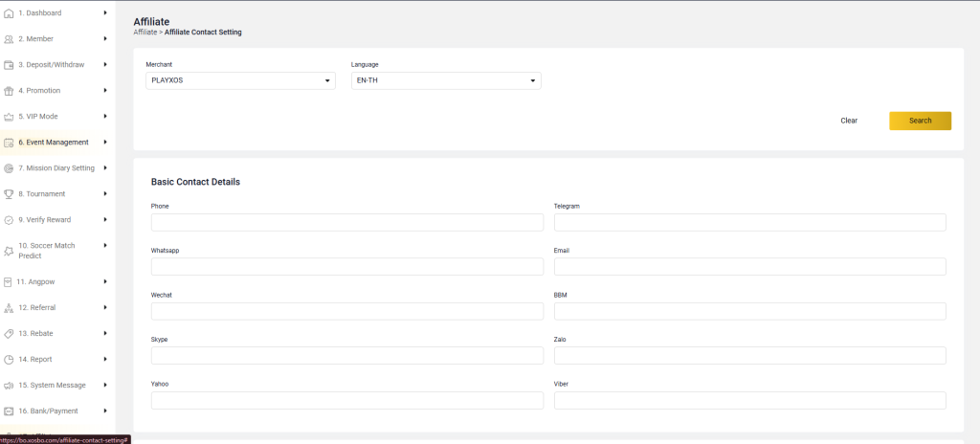This screenshot has width=980, height=444.
Task: Expand the Deposit/Withdraw menu arrow
Action: pyautogui.click(x=105, y=64)
